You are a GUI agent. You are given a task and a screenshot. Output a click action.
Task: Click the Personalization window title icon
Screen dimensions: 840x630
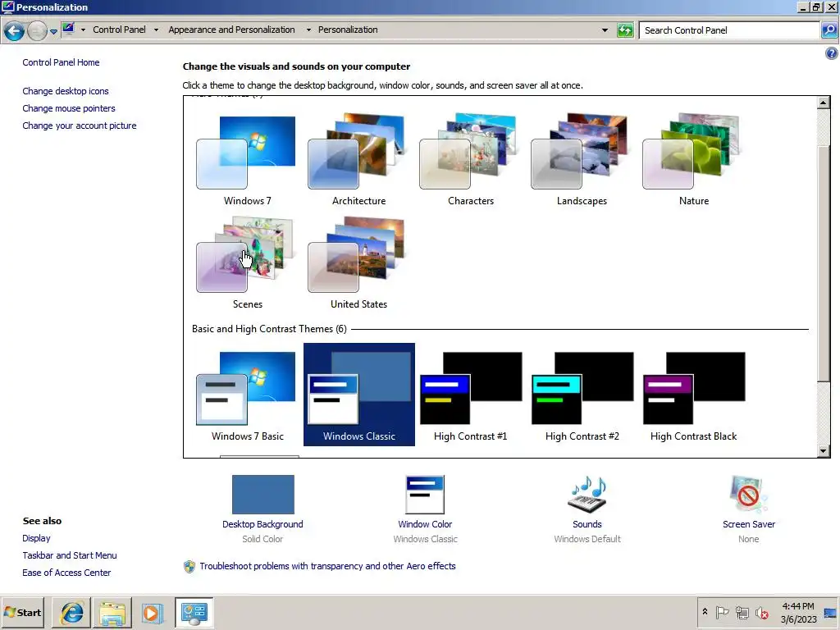coord(7,7)
